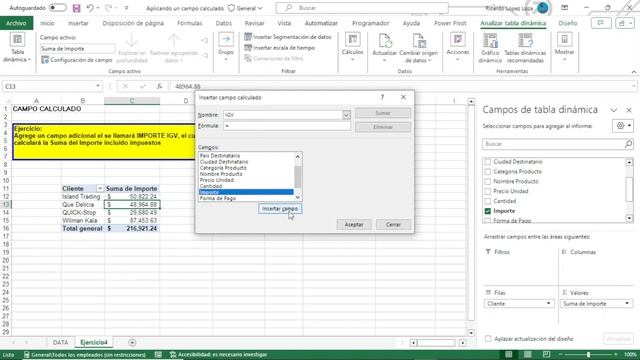Check the Ciudad Destinatario field
The width and height of the screenshot is (640, 360).
(487, 162)
